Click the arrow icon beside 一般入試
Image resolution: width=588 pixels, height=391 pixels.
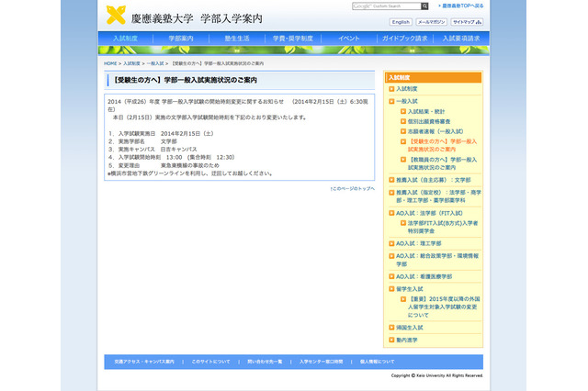pos(391,102)
